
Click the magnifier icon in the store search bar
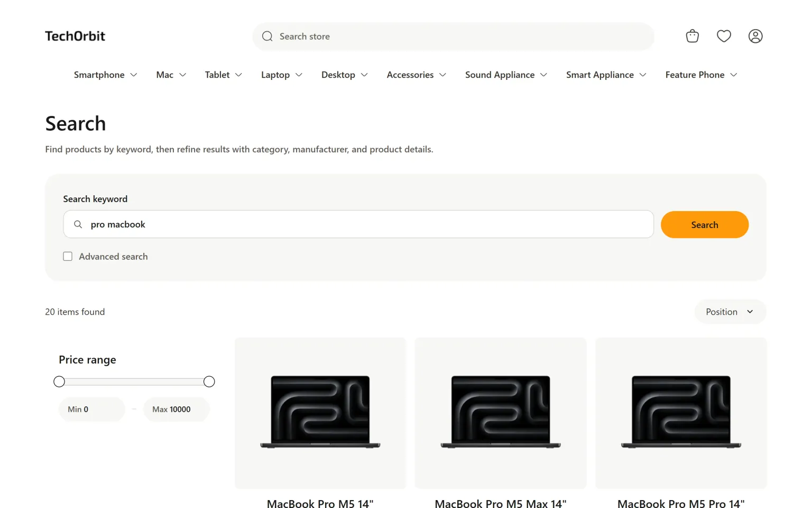(x=267, y=36)
